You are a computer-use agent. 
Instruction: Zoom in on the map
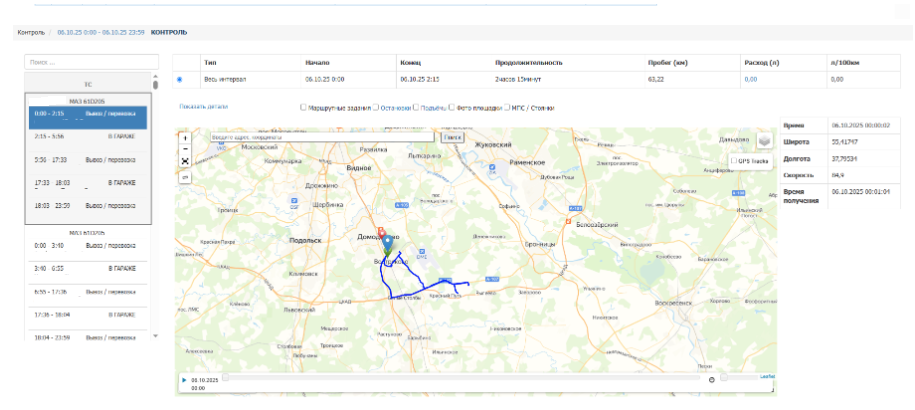point(185,137)
